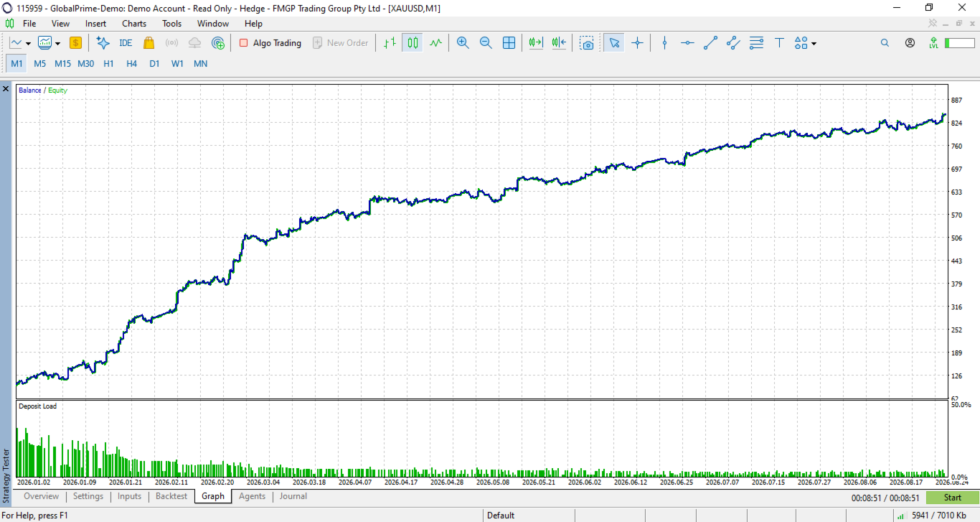Select the M30 timeframe
The height and width of the screenshot is (522, 980).
85,63
